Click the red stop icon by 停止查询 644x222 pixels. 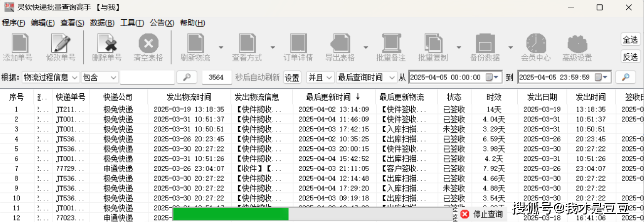465,214
